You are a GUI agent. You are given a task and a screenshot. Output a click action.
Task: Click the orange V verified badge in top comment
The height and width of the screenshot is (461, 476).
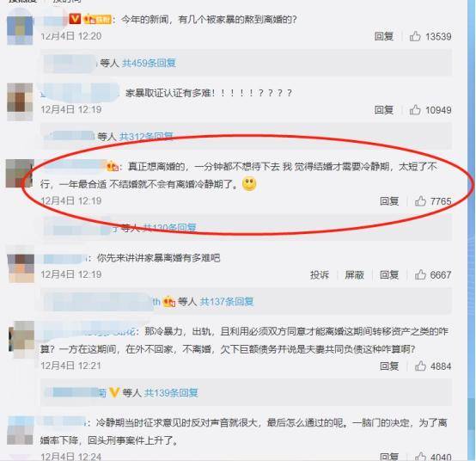pos(75,19)
